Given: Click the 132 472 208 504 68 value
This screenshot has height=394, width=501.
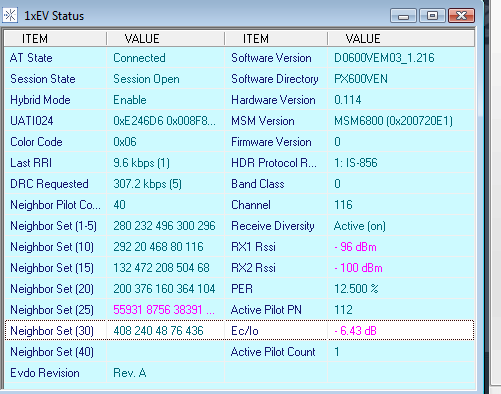Looking at the screenshot, I should click(x=161, y=268).
